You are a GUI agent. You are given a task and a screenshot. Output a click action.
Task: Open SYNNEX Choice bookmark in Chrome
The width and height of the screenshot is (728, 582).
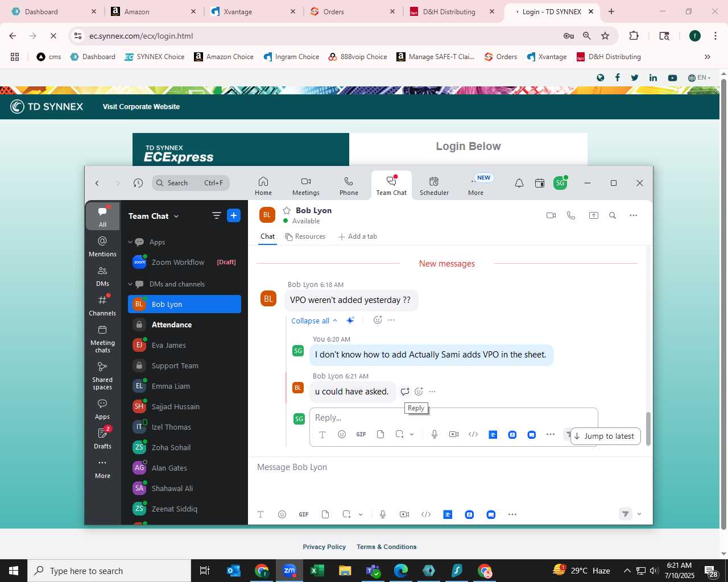click(x=154, y=57)
